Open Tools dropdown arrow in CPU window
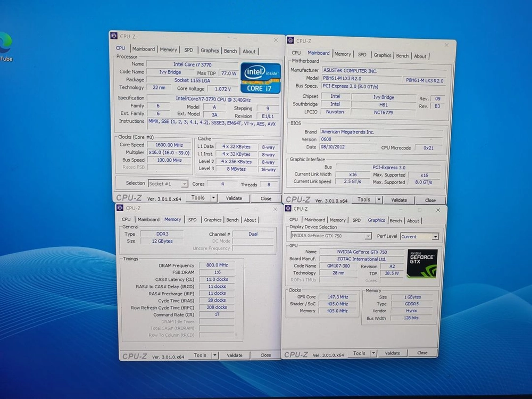Image resolution: width=532 pixels, height=399 pixels. [x=213, y=198]
